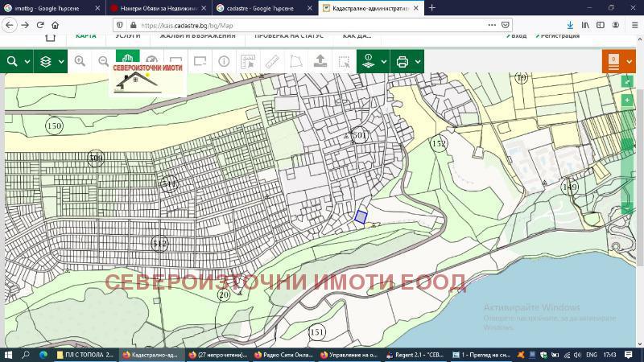Image resolution: width=644 pixels, height=362 pixels.
Task: Open the orange results list panel
Action: 613,62
